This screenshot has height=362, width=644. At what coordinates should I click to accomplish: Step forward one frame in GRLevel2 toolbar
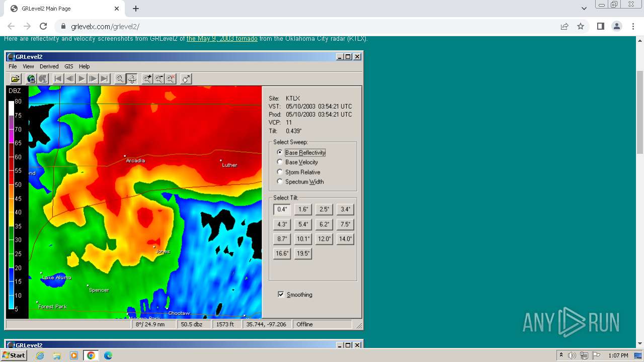pos(93,78)
